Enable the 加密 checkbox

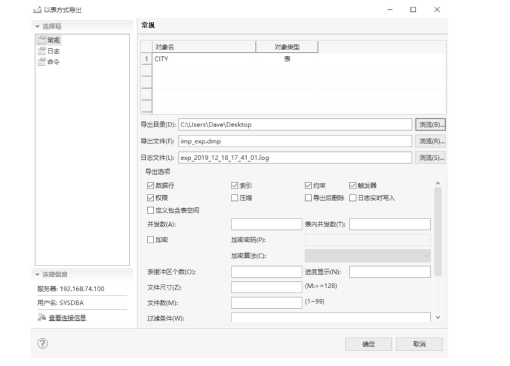pyautogui.click(x=150, y=240)
